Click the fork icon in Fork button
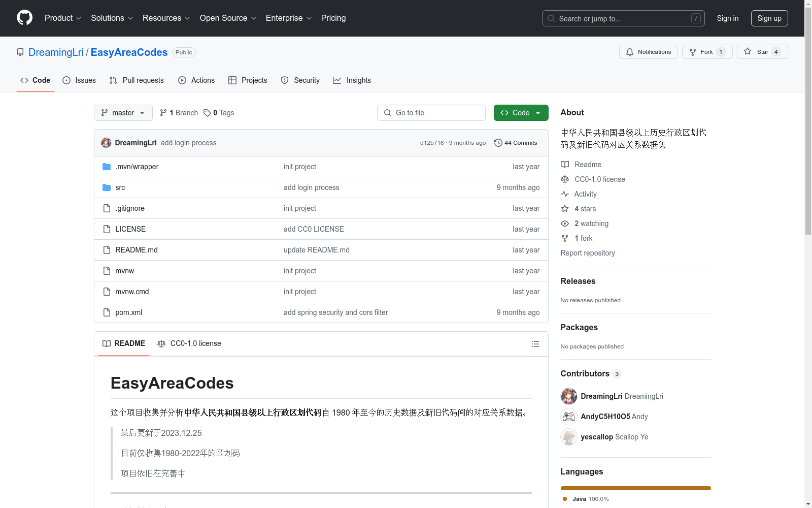 click(693, 52)
